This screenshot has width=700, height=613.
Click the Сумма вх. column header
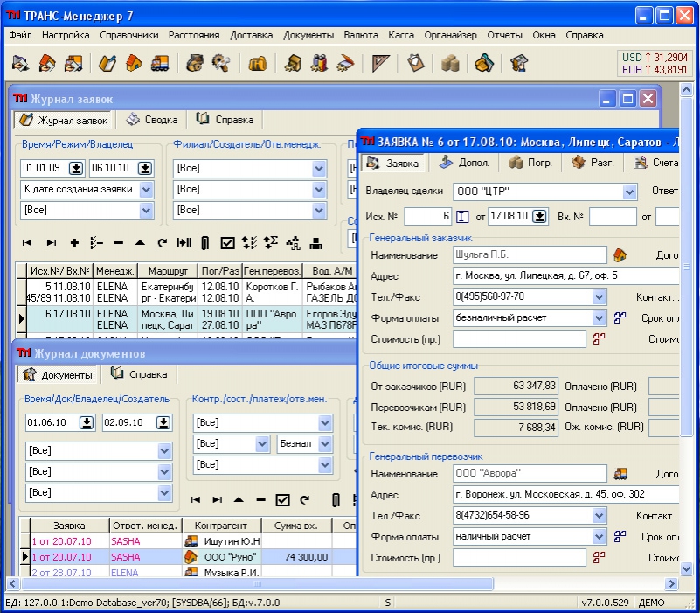pos(295,526)
